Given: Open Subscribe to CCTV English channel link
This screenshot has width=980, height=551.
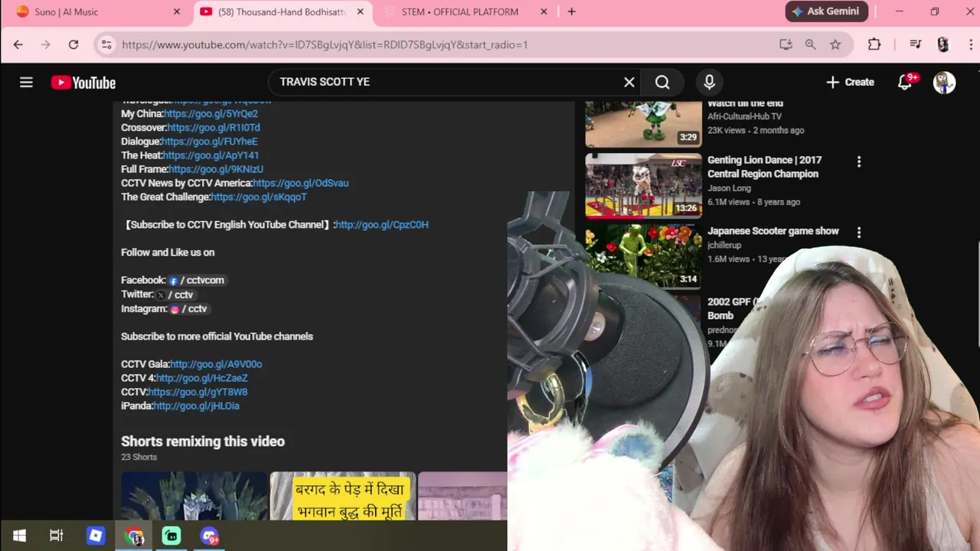Looking at the screenshot, I should [382, 224].
